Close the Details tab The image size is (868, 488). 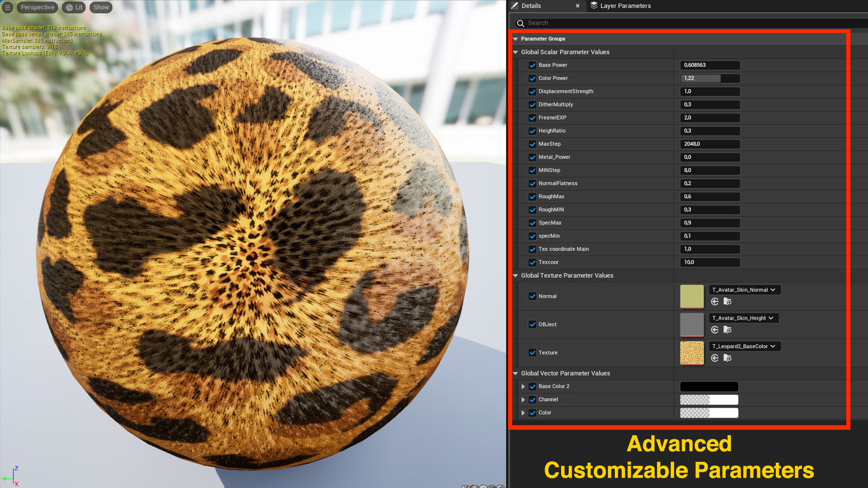tap(577, 6)
